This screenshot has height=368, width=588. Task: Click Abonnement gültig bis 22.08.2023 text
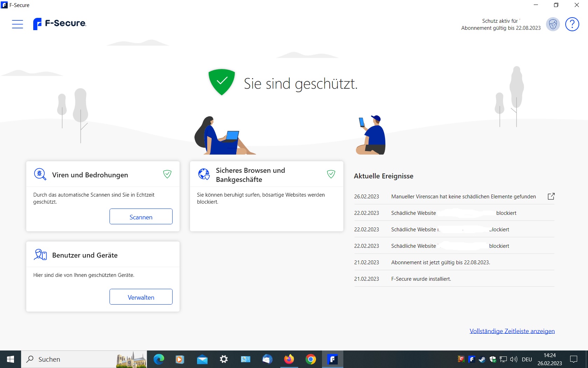coord(501,28)
